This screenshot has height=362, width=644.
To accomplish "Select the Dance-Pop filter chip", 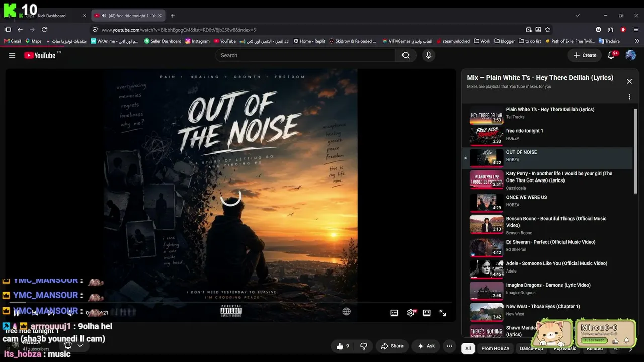I will [531, 348].
